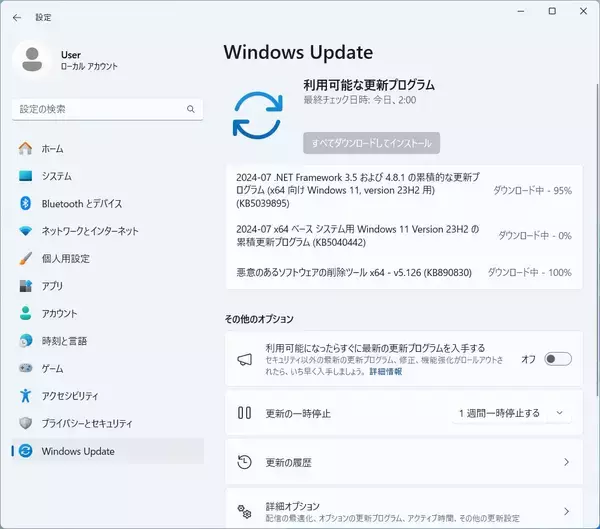
Task: Open 個人用設定 settings
Action: [x=108, y=258]
